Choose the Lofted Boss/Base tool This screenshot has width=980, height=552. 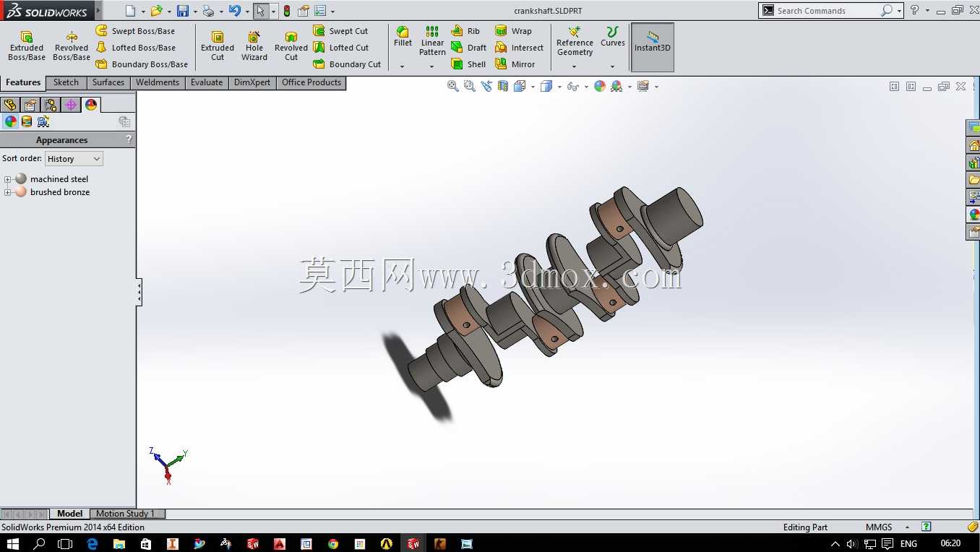135,48
